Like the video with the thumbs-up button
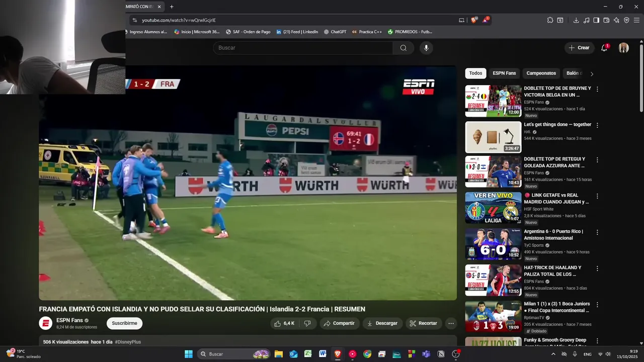 point(285,323)
